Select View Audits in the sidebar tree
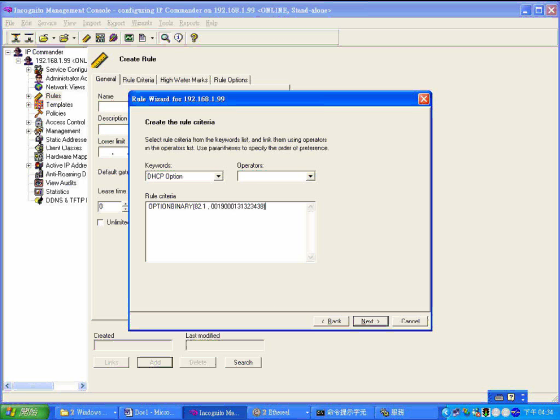Viewport: 560px width, 420px height. point(61,183)
